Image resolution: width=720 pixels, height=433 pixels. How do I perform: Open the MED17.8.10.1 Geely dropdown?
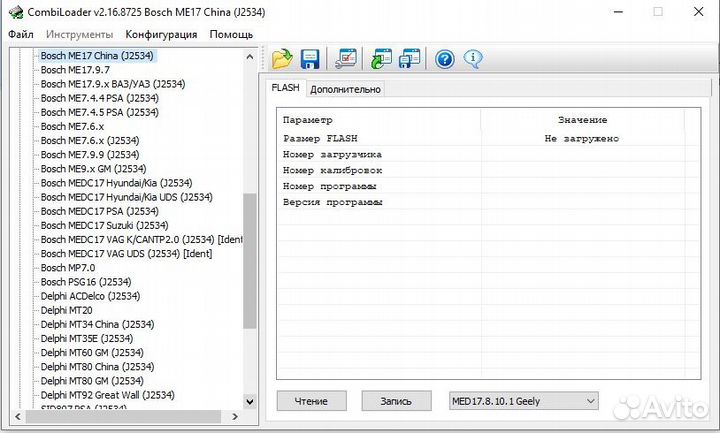pyautogui.click(x=523, y=401)
